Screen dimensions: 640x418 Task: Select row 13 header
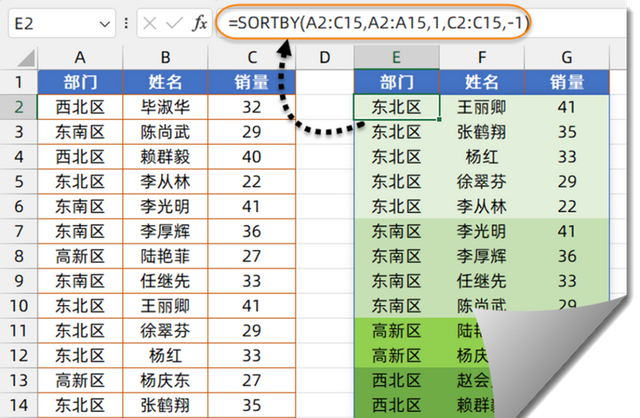[19, 380]
